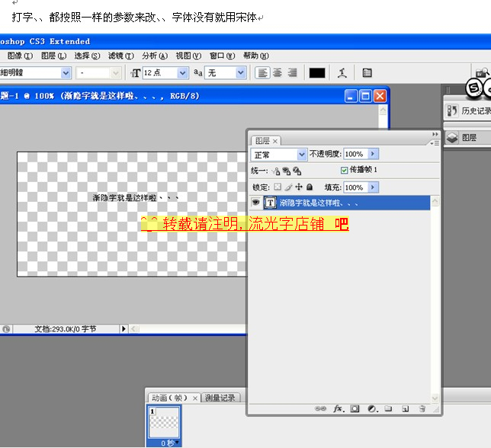Open the warped text tool
This screenshot has height=448, width=491.
342,73
